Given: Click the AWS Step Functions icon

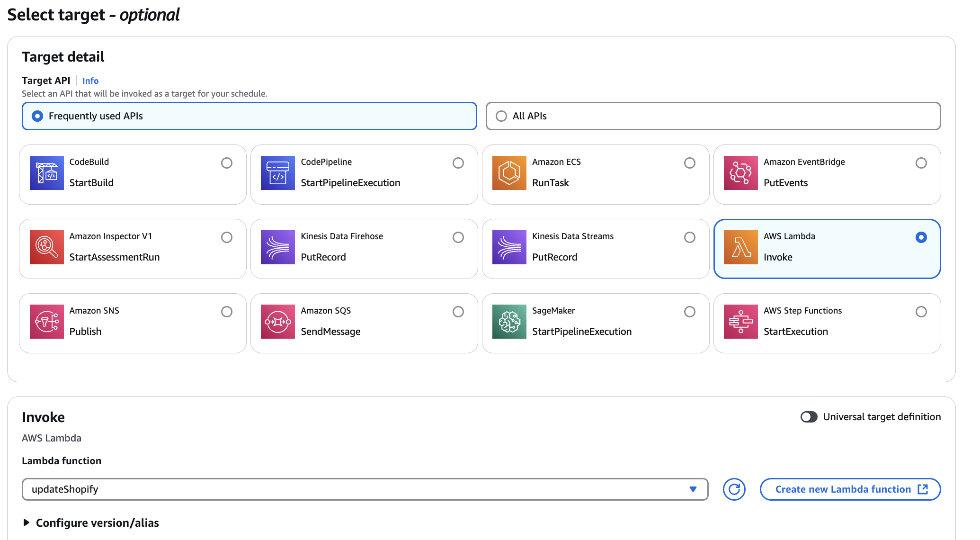Looking at the screenshot, I should pyautogui.click(x=741, y=322).
